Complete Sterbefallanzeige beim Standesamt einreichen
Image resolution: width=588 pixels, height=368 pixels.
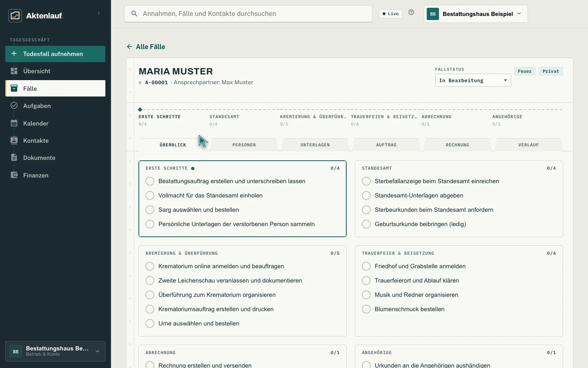point(366,181)
